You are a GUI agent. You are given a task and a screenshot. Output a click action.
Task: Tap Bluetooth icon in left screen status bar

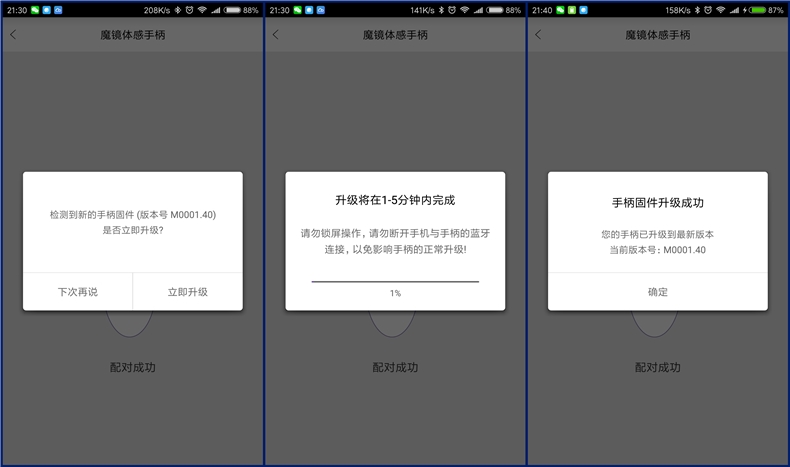176,9
